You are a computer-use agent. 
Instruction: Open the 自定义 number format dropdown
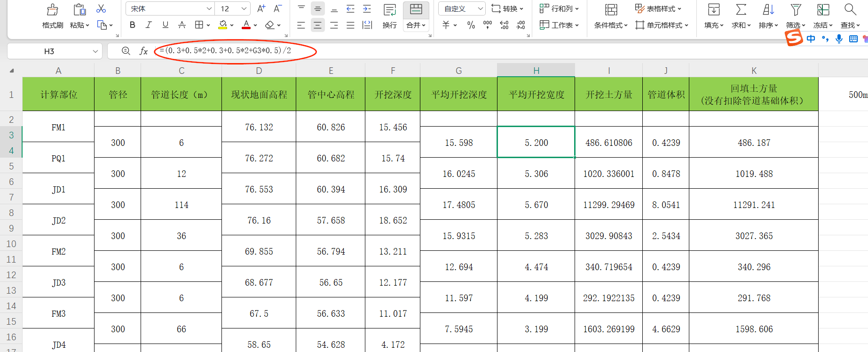point(480,8)
